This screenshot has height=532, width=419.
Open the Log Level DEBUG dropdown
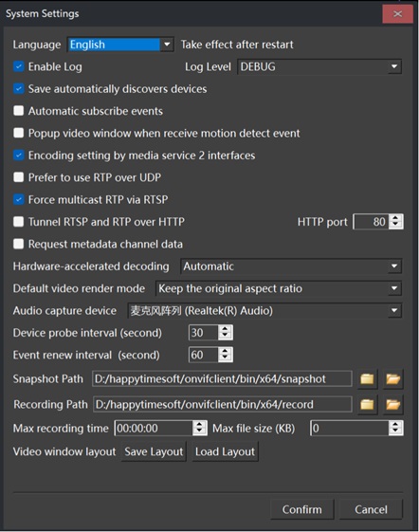tap(319, 66)
